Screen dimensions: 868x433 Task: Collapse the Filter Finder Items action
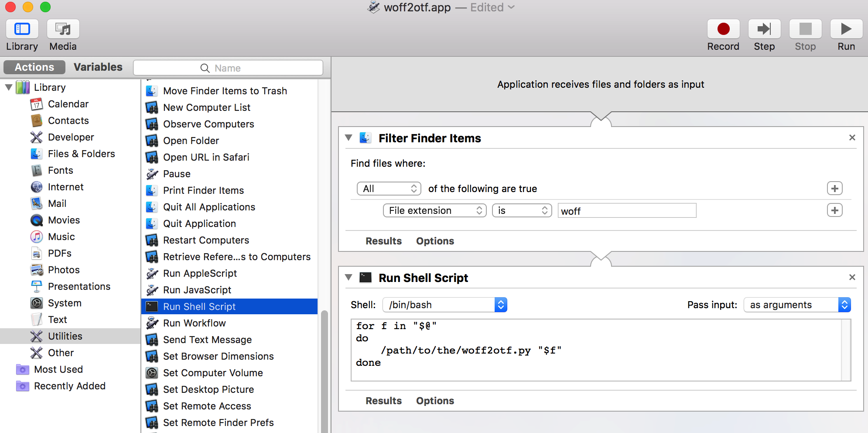[349, 138]
